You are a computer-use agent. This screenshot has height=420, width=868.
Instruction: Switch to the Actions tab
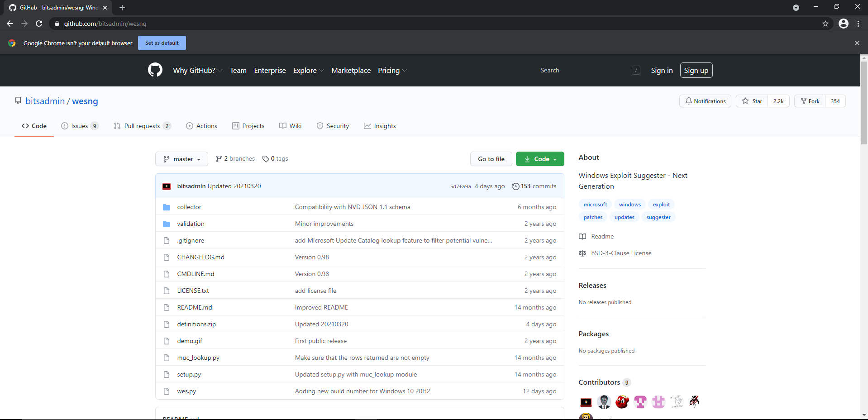(202, 126)
